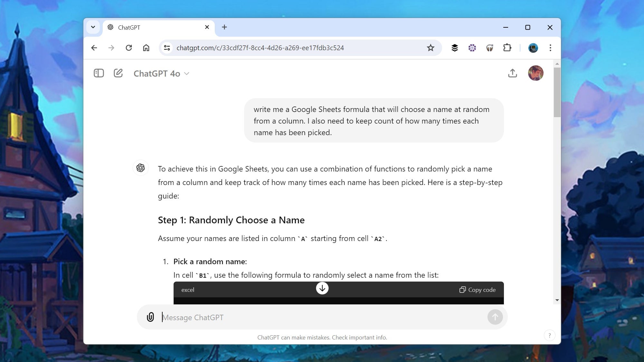644x362 pixels.
Task: Click 'ChatGPT can make mistakes' disclaimer text
Action: (322, 337)
